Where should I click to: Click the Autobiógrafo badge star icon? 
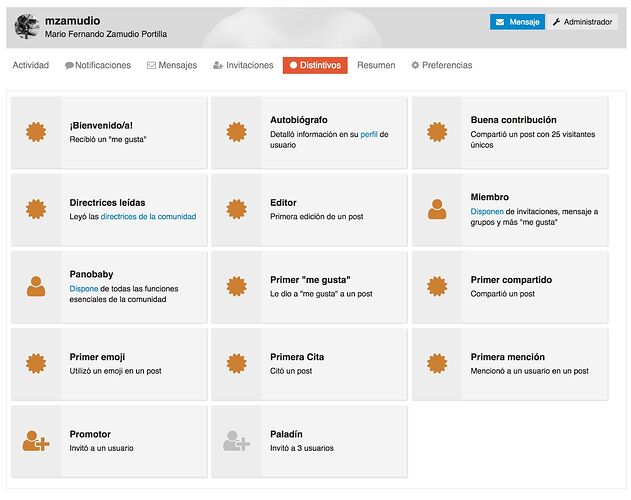coord(237,132)
